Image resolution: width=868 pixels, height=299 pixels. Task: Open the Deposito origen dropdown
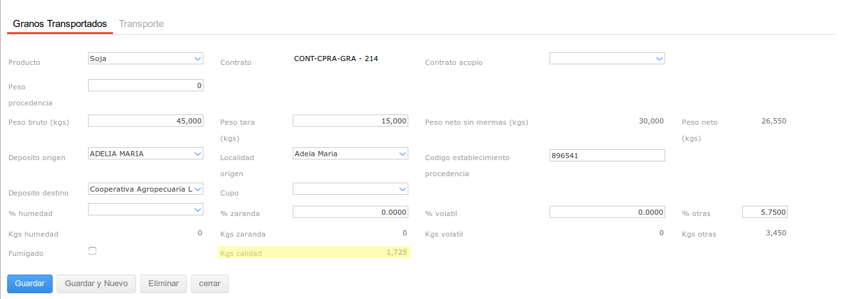145,154
